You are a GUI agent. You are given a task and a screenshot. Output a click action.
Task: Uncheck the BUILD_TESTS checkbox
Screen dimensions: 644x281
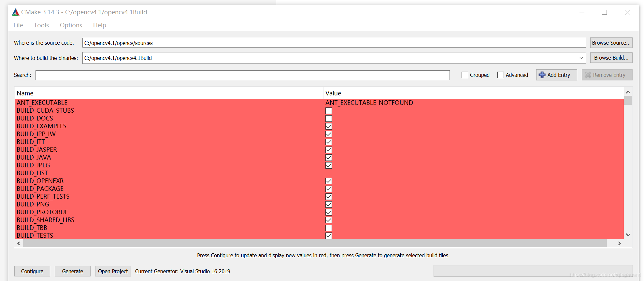(329, 236)
